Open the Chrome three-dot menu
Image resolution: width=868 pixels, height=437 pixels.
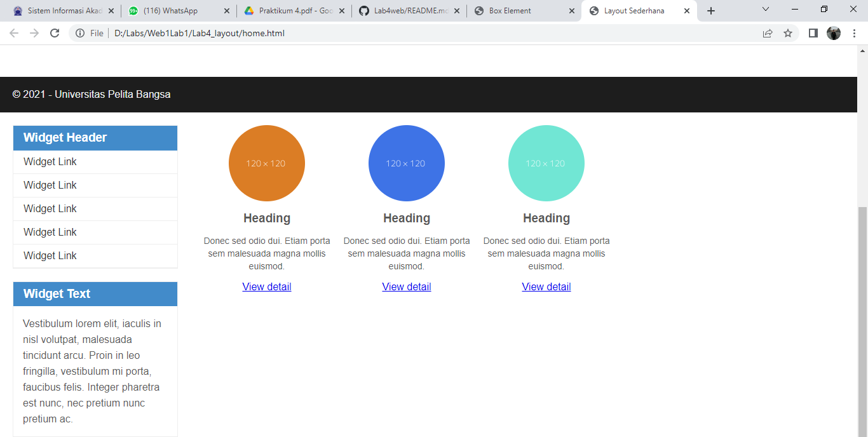[x=854, y=32]
